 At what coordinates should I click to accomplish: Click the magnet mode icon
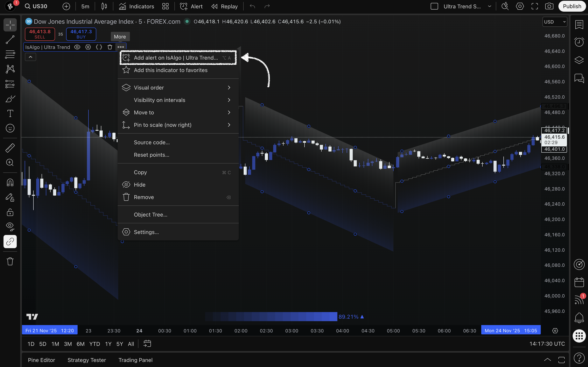click(x=10, y=182)
